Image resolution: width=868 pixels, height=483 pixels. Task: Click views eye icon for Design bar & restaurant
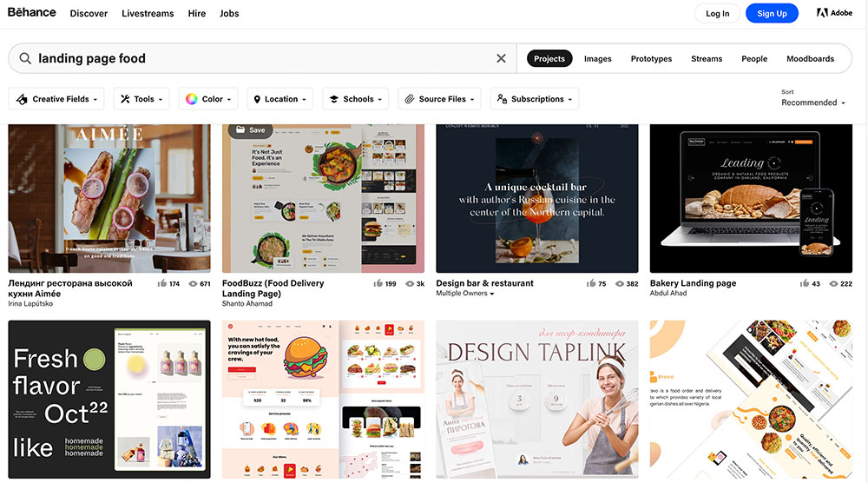[x=620, y=283]
